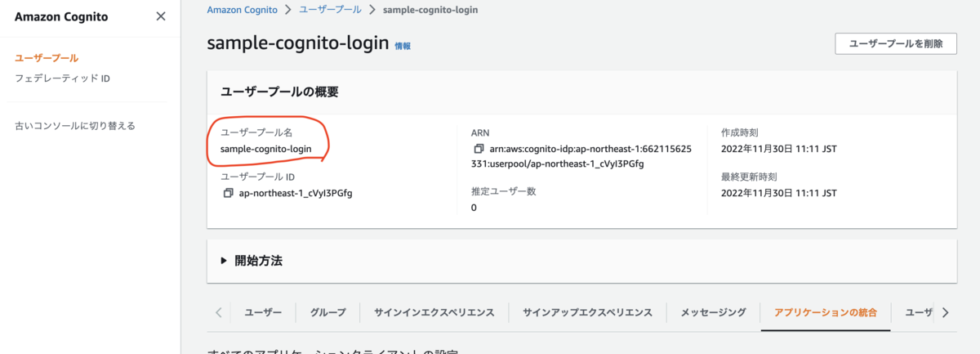Go to Amazon Cognito breadcrumb link

(242, 10)
